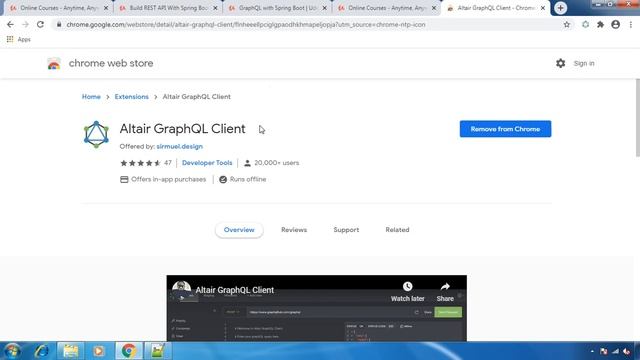640x360 pixels.
Task: Click the '20,000+ users' text
Action: click(277, 163)
